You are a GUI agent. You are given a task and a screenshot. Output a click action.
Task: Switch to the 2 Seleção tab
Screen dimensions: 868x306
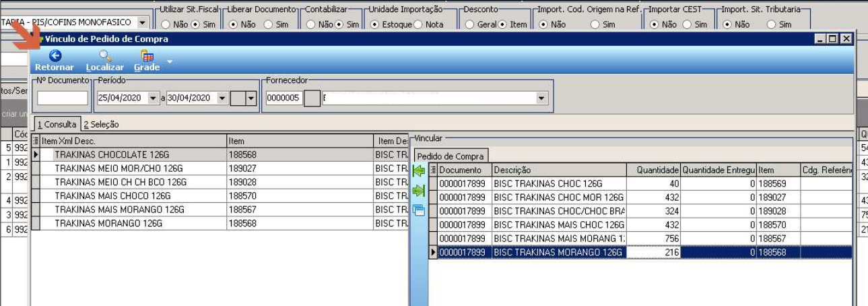pos(101,124)
